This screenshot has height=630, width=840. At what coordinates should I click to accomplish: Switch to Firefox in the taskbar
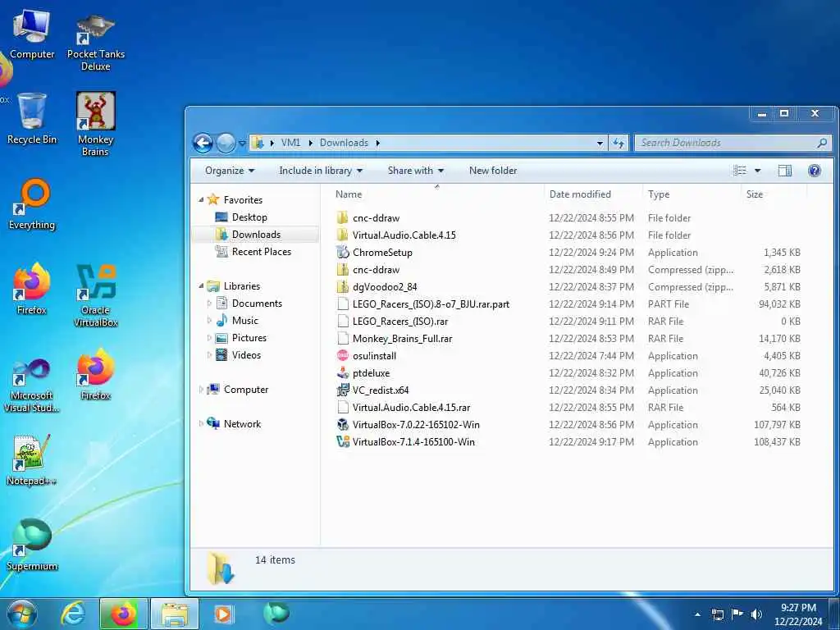coord(123,614)
